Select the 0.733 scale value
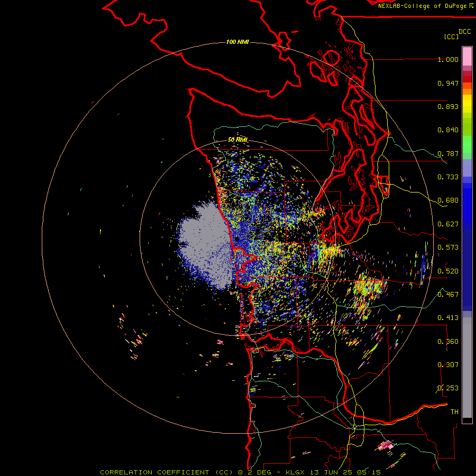 pyautogui.click(x=448, y=177)
